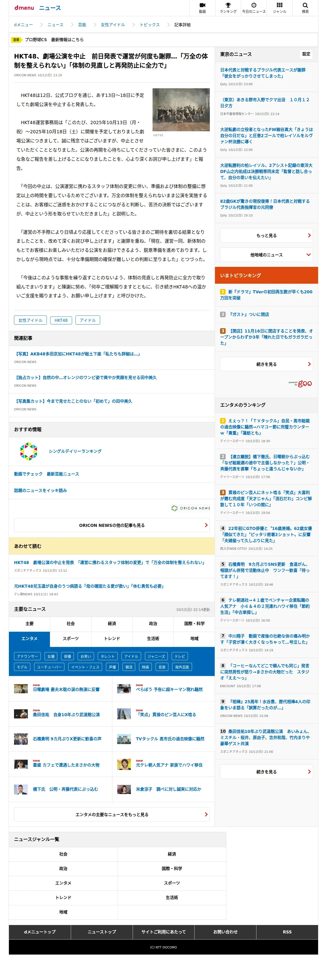
Task: Open the ジャンル grid icon
Action: pyautogui.click(x=279, y=8)
